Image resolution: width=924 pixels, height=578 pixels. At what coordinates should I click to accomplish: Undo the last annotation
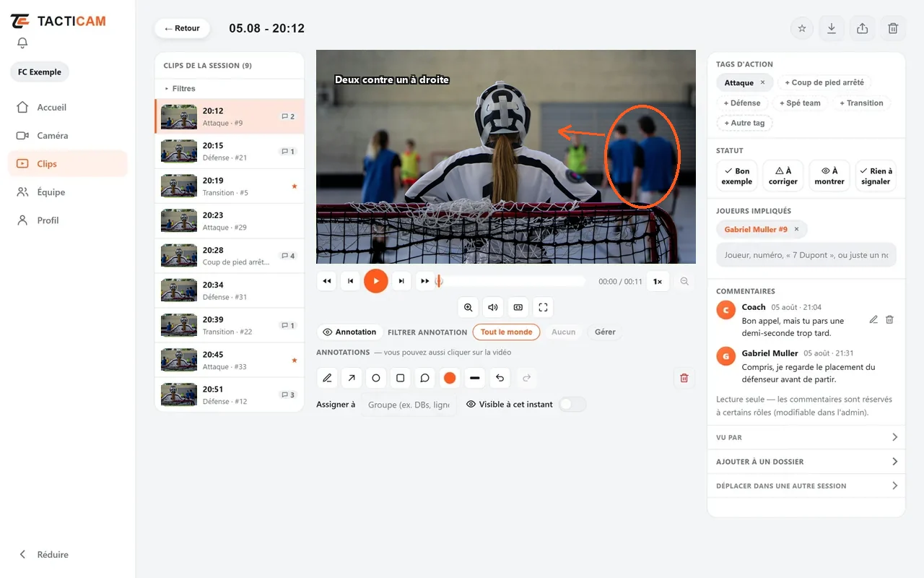pyautogui.click(x=500, y=378)
